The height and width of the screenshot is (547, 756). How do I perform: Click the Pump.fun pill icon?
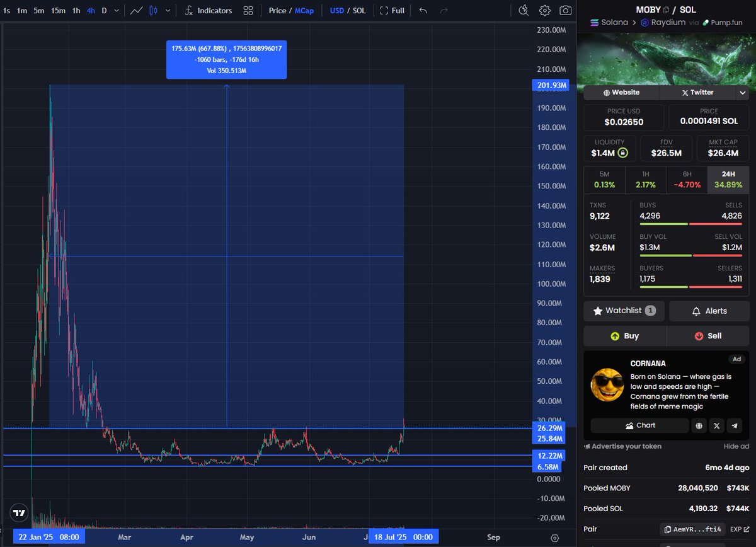[x=706, y=22]
